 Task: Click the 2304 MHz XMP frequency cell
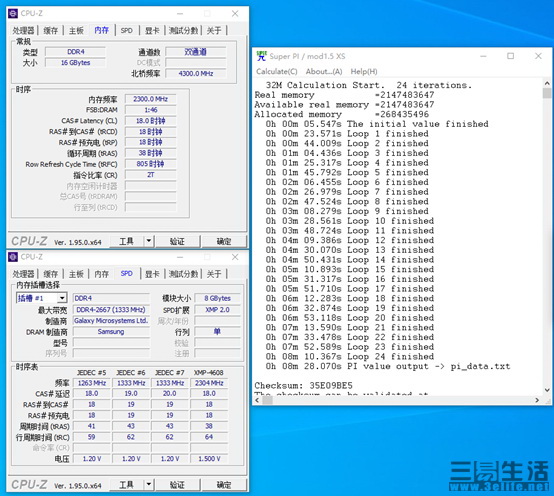coord(209,383)
